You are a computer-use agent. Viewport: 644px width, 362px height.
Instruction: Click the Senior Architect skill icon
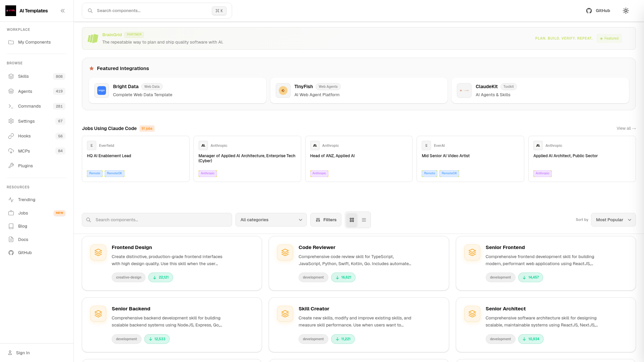(x=472, y=314)
